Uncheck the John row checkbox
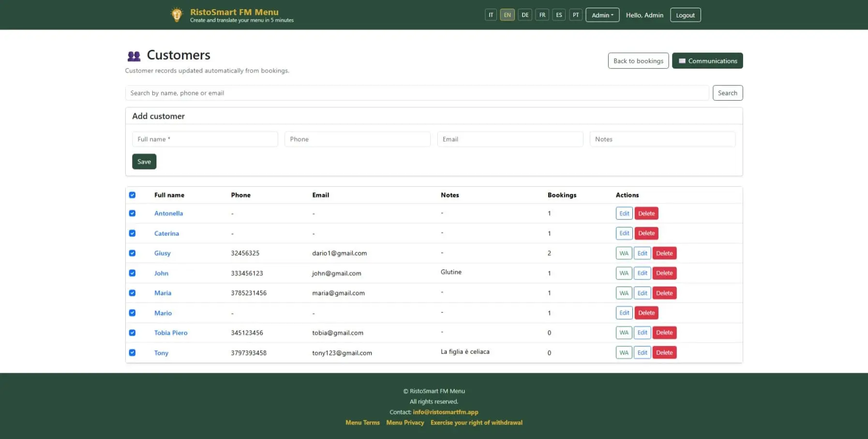868x439 pixels. tap(132, 273)
